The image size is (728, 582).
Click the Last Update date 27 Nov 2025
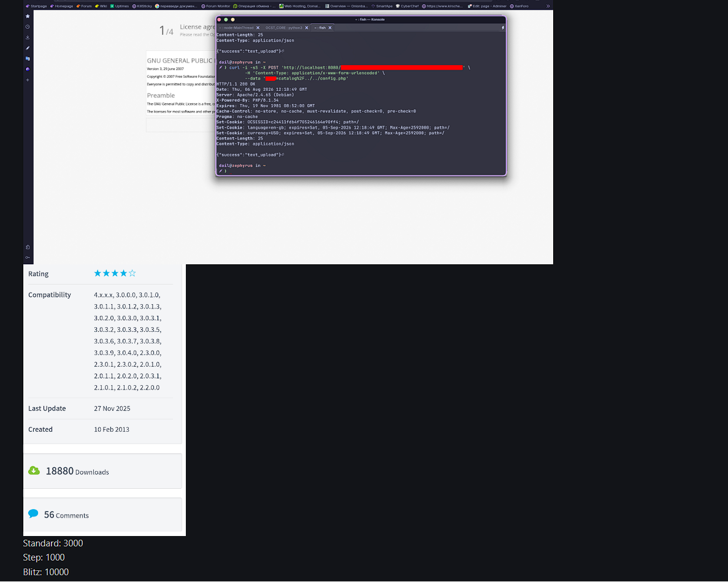click(112, 408)
